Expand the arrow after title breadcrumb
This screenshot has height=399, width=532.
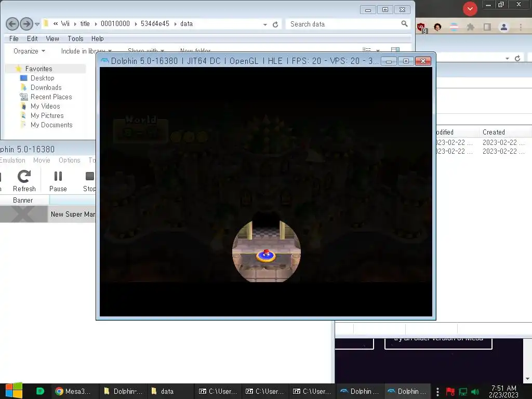(96, 24)
